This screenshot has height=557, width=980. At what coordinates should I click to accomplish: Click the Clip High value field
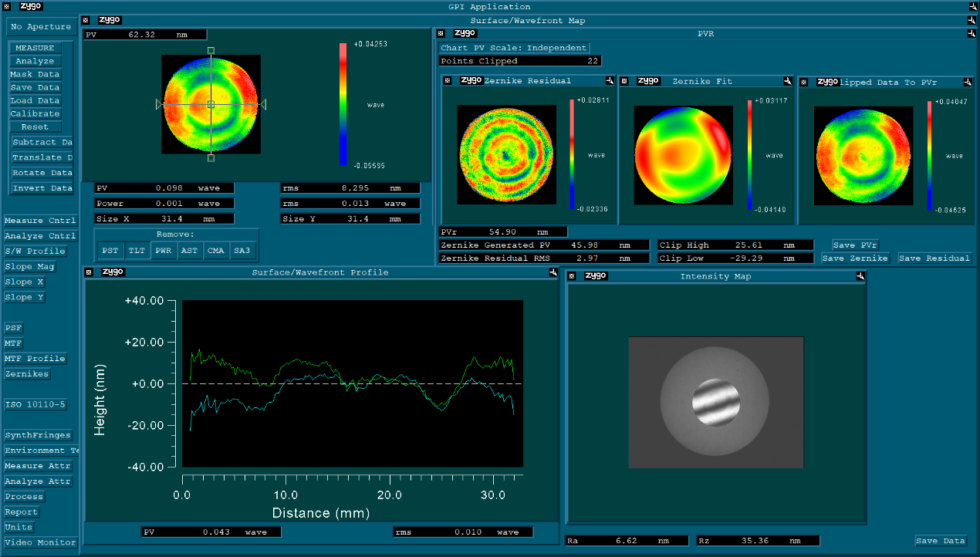coord(735,245)
